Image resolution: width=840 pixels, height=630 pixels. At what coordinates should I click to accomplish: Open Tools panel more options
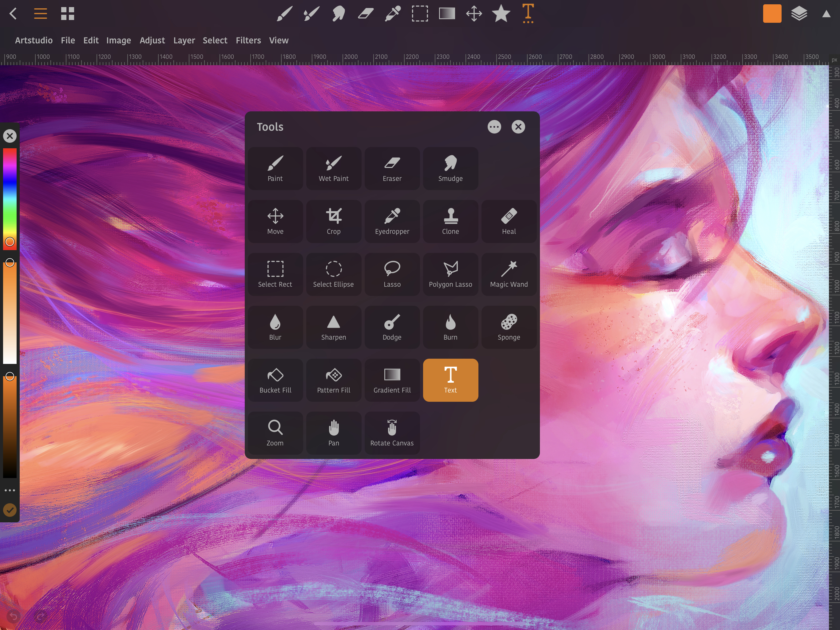(x=494, y=127)
